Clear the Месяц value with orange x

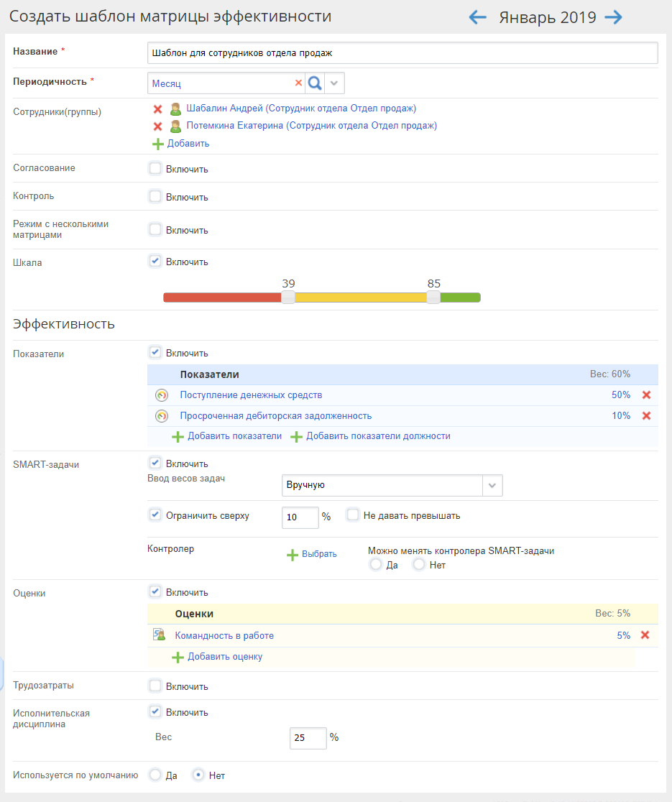[x=298, y=83]
